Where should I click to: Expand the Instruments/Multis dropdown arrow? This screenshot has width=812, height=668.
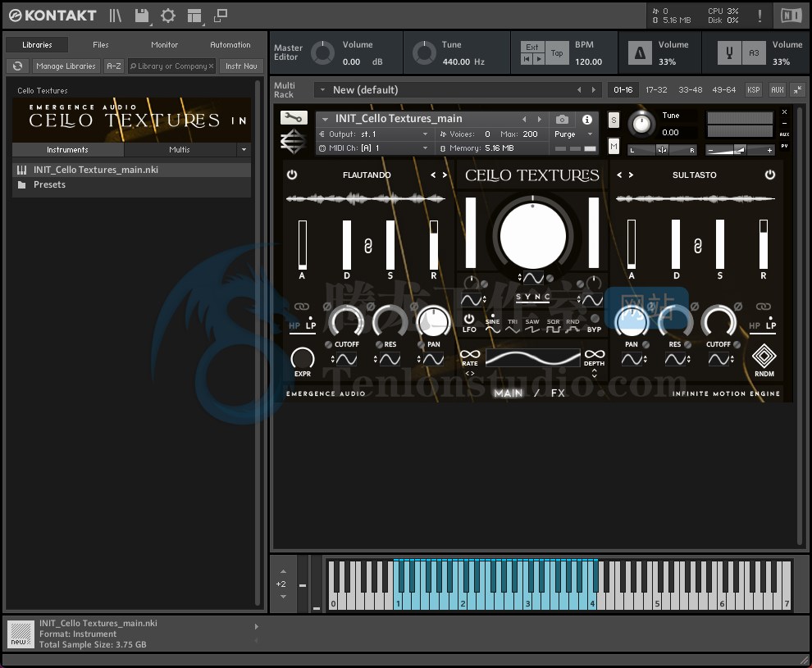pos(244,149)
